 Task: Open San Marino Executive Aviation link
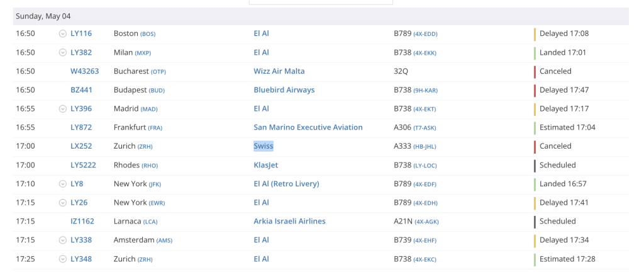click(308, 127)
